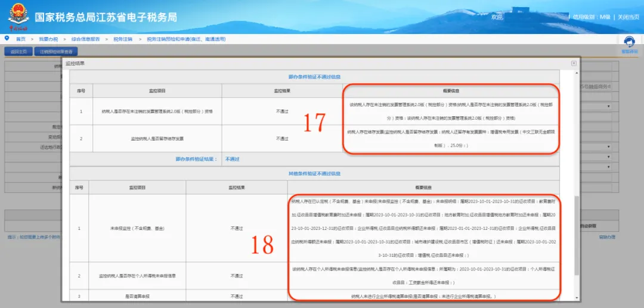644x308 pixels.
Task: Click 关闭当页 in the header
Action: (x=628, y=17)
